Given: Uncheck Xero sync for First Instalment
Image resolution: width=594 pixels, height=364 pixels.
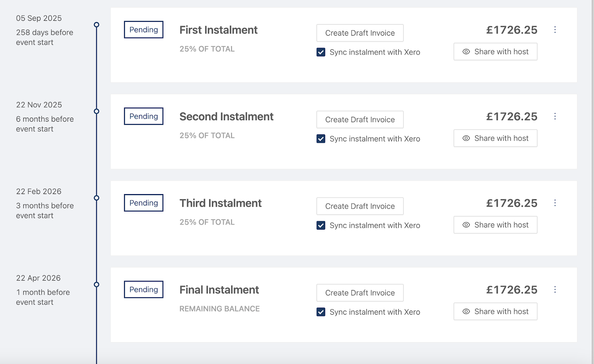Looking at the screenshot, I should point(321,52).
